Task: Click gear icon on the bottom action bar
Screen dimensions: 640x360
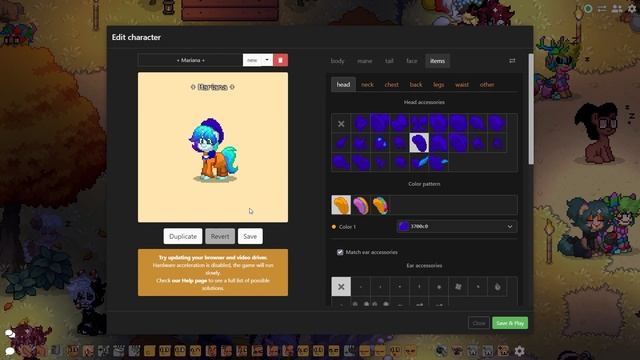Action: tap(520, 351)
